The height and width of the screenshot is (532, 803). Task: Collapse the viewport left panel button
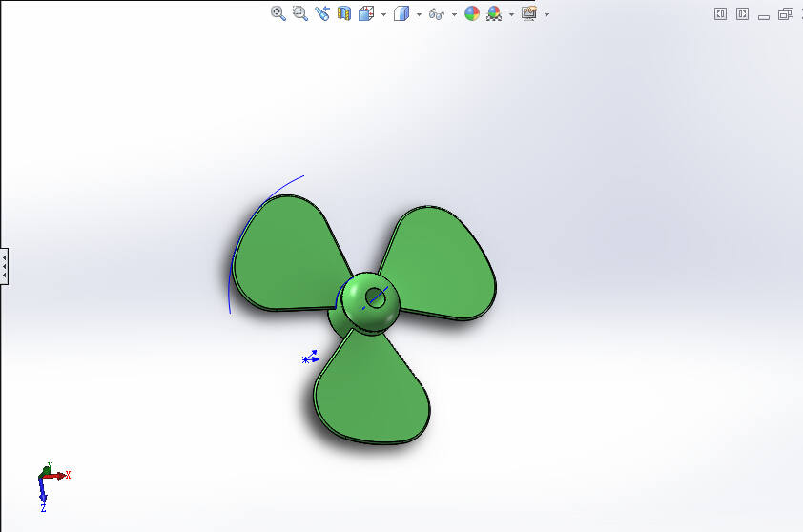[x=720, y=14]
